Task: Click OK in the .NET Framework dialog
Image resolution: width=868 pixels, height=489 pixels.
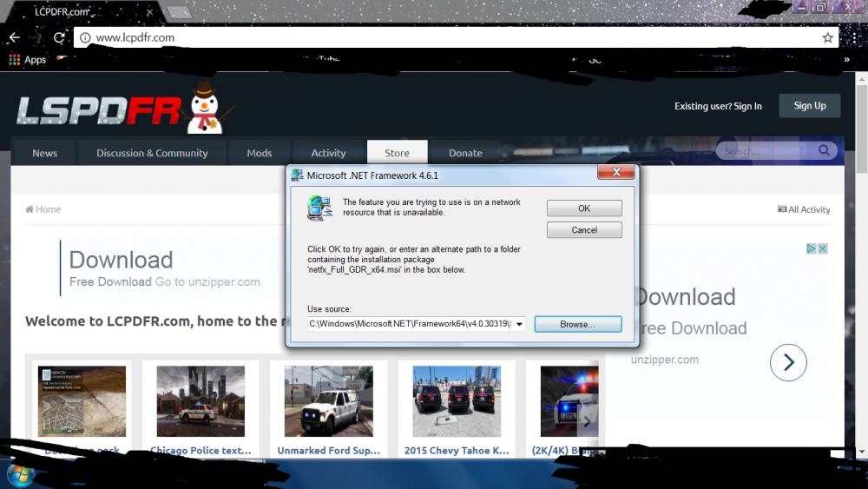Action: pyautogui.click(x=584, y=208)
